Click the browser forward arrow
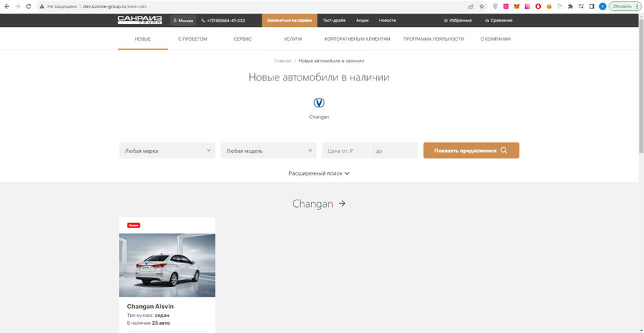The height and width of the screenshot is (333, 644). tap(18, 7)
